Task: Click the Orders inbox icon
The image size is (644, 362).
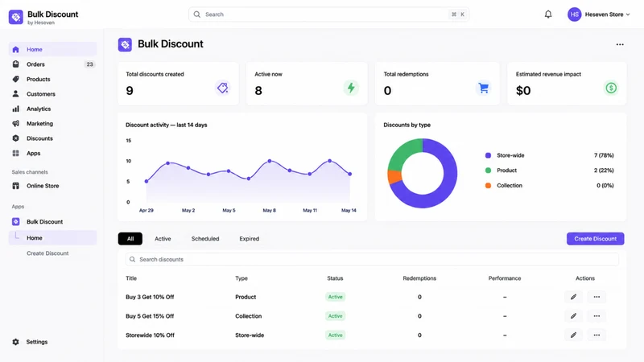Action: click(x=15, y=64)
